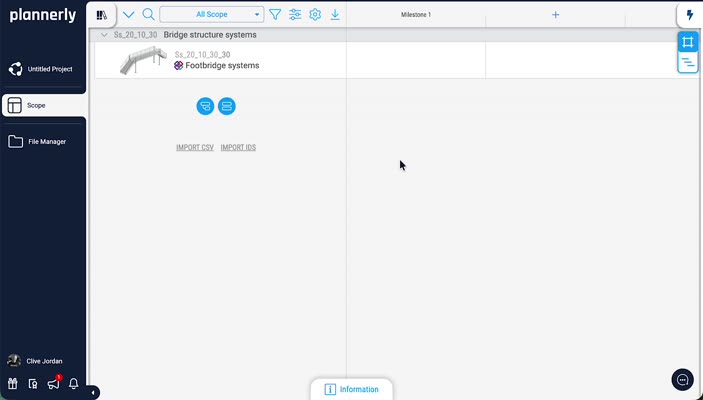Click the add row round blue button
703x400 pixels.
pyautogui.click(x=227, y=106)
